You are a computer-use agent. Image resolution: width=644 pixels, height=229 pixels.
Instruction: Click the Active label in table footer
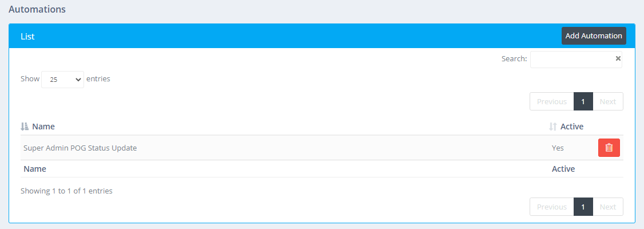click(563, 168)
